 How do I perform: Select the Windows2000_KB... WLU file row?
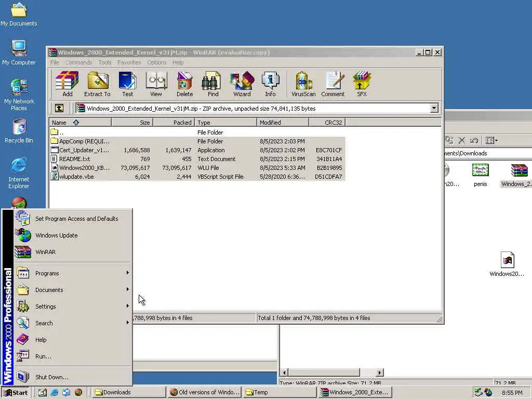[197, 168]
